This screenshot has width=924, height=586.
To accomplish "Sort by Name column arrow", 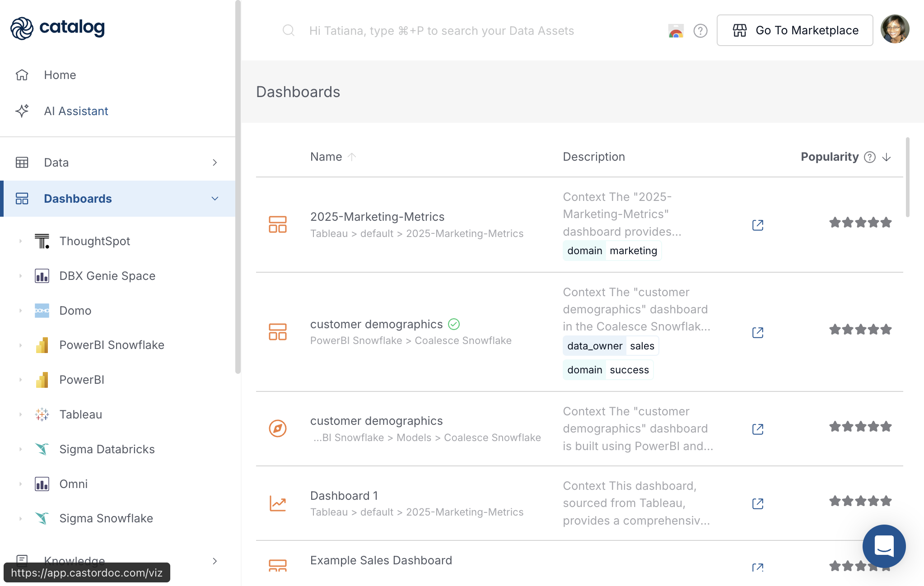I will coord(352,157).
